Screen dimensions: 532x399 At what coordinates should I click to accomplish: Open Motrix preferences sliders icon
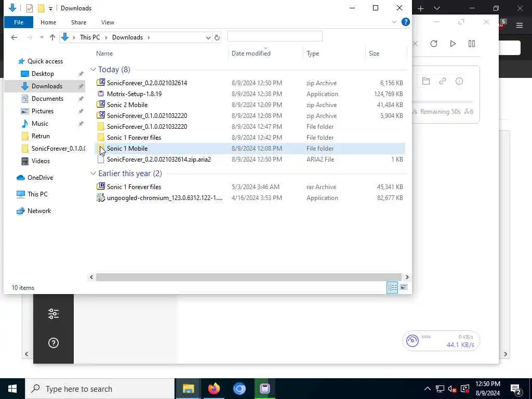[x=54, y=314]
